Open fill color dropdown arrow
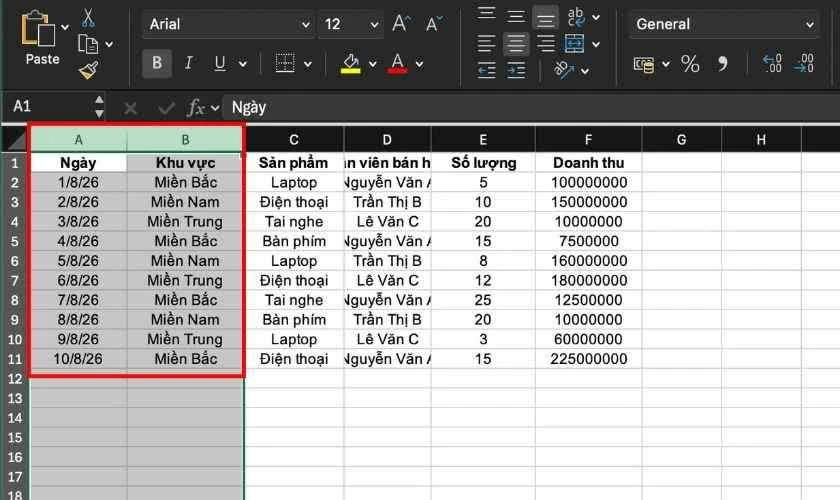Viewport: 840px width, 500px height. 372,64
